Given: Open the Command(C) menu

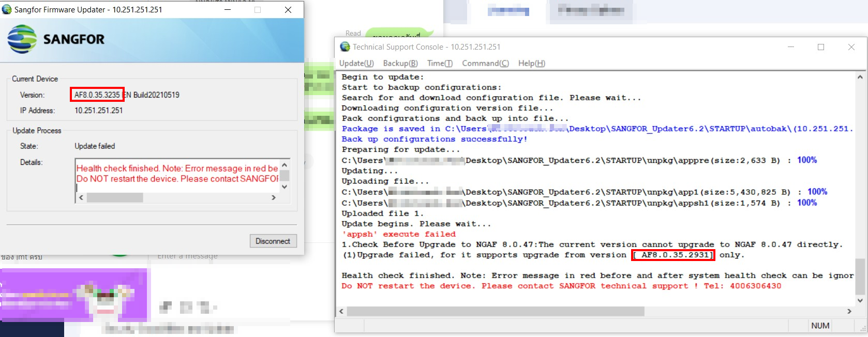Looking at the screenshot, I should pyautogui.click(x=485, y=63).
